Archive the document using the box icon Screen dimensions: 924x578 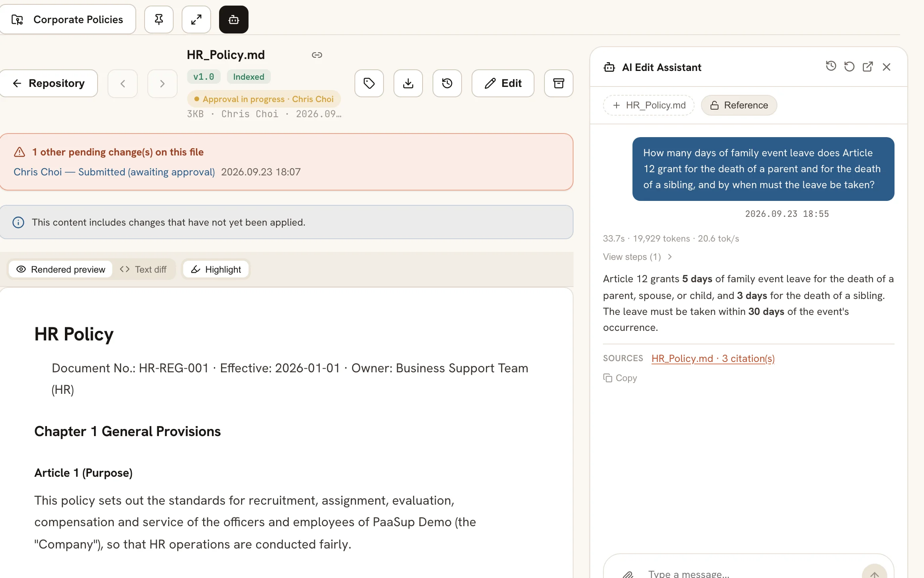pos(559,83)
